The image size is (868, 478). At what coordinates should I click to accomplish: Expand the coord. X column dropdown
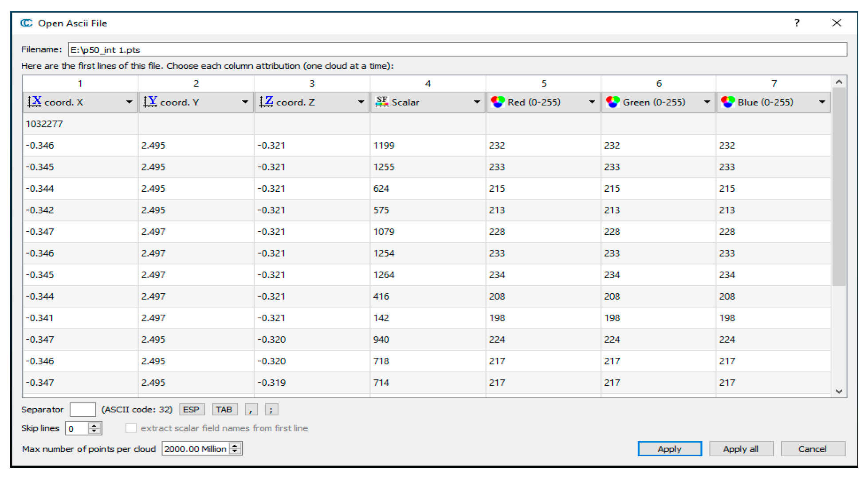coord(129,102)
